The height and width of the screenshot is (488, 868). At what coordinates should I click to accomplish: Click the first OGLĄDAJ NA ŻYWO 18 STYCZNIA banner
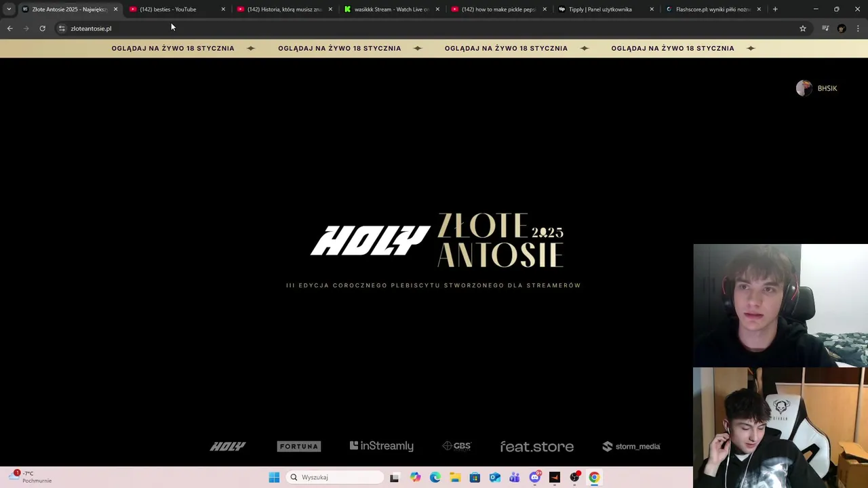pos(173,48)
